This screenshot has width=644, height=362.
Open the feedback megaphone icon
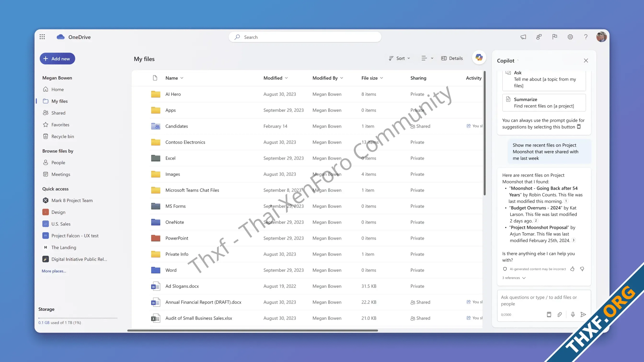click(523, 37)
